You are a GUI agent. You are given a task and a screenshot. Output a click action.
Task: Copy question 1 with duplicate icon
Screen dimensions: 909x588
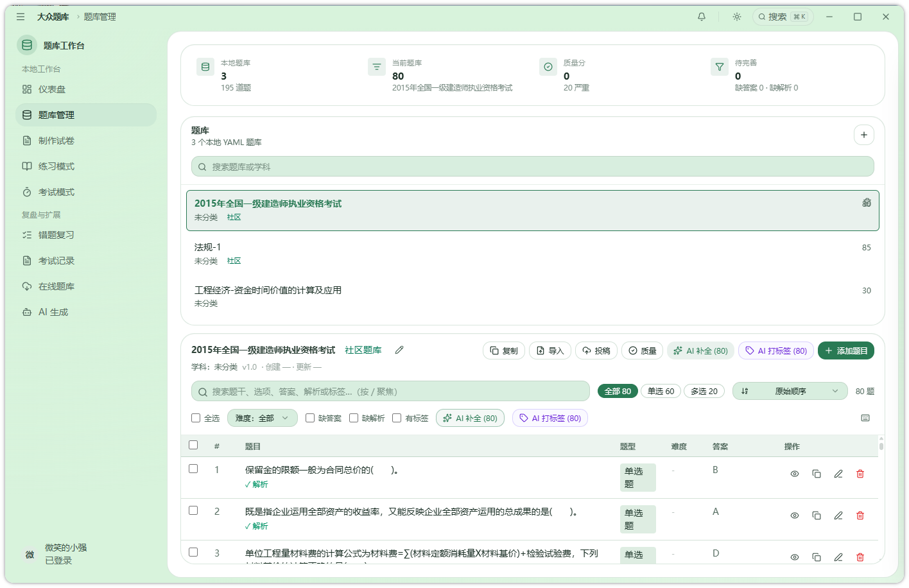click(817, 474)
